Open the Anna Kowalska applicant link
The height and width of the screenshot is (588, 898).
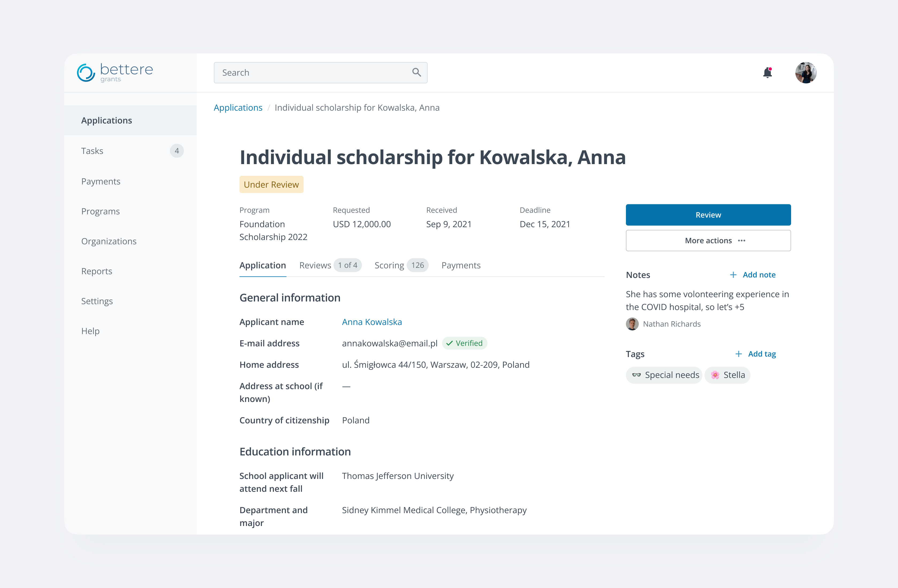372,322
